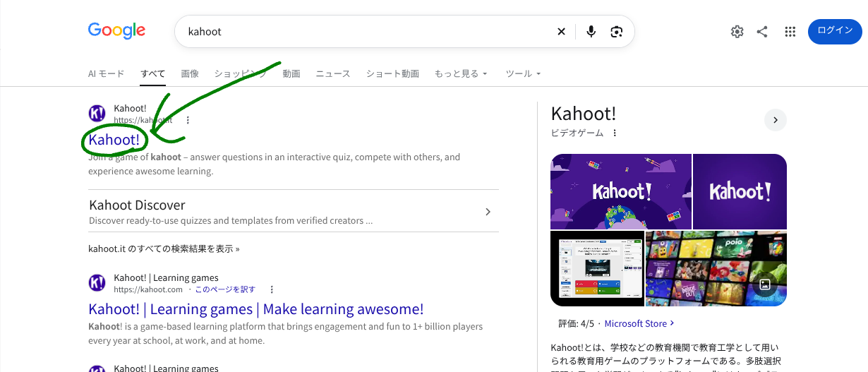
Task: Click favicon of kahoot.com Learning games result
Action: pyautogui.click(x=97, y=283)
